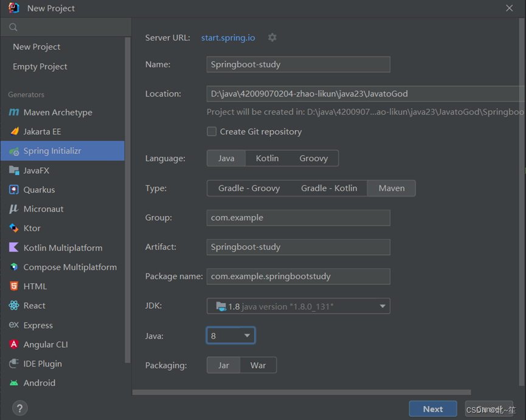526x420 pixels.
Task: Select Kotlin language option
Action: (x=268, y=158)
